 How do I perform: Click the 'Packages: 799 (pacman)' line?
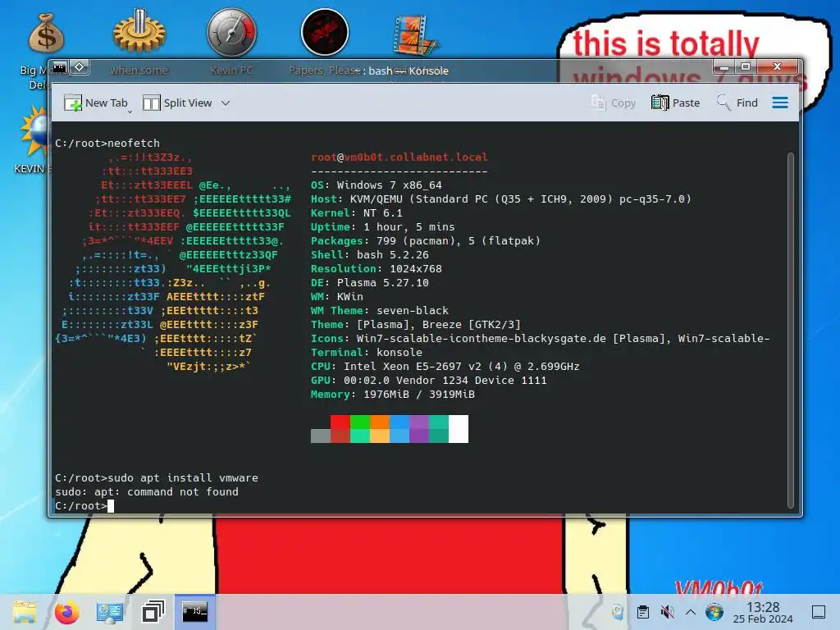pos(426,240)
